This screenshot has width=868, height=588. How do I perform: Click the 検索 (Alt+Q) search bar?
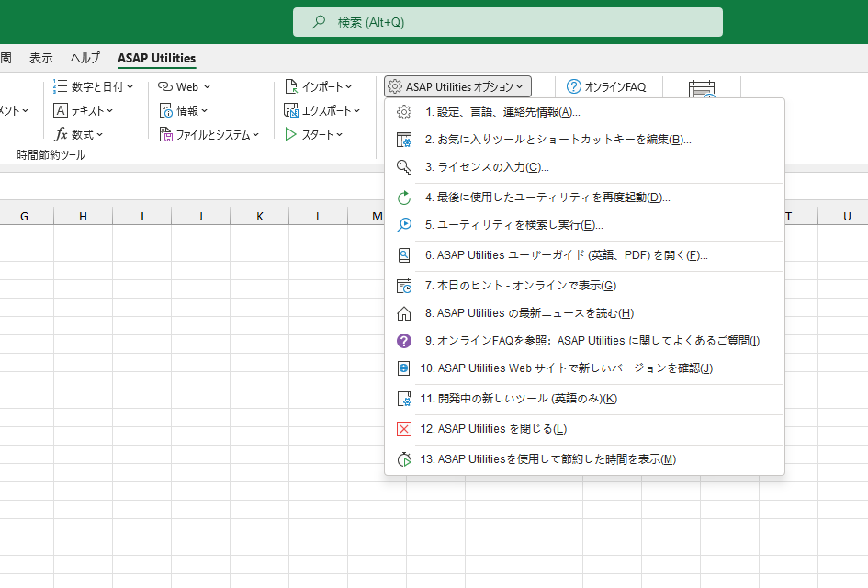click(x=507, y=21)
